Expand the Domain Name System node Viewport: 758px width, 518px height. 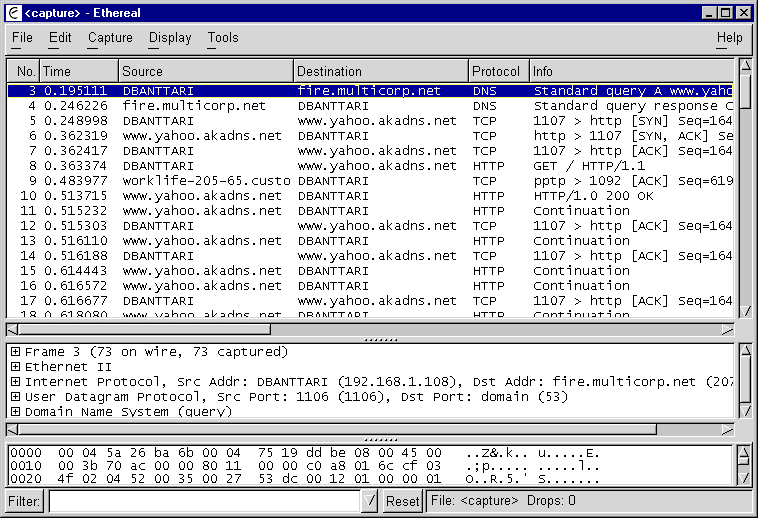15,412
